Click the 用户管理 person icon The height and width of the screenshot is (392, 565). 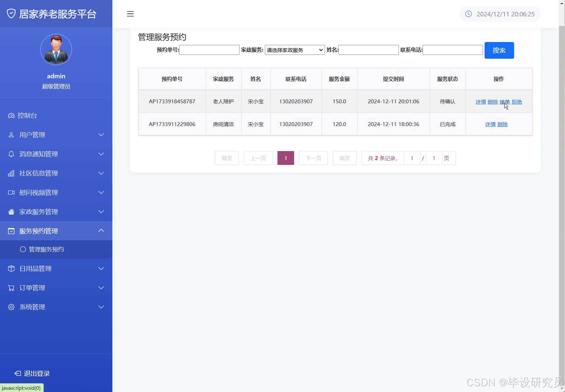tap(11, 135)
